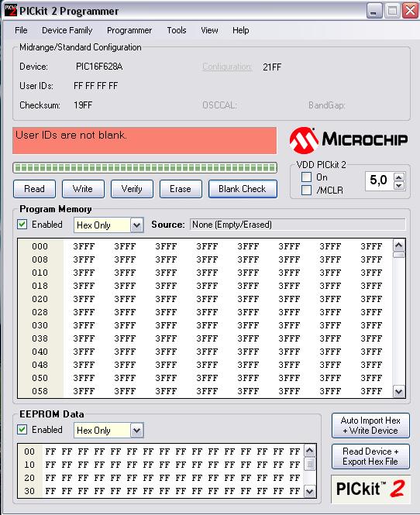Click the PICkit 2 title bar app icon
The image size is (420, 515).
pyautogui.click(x=11, y=11)
